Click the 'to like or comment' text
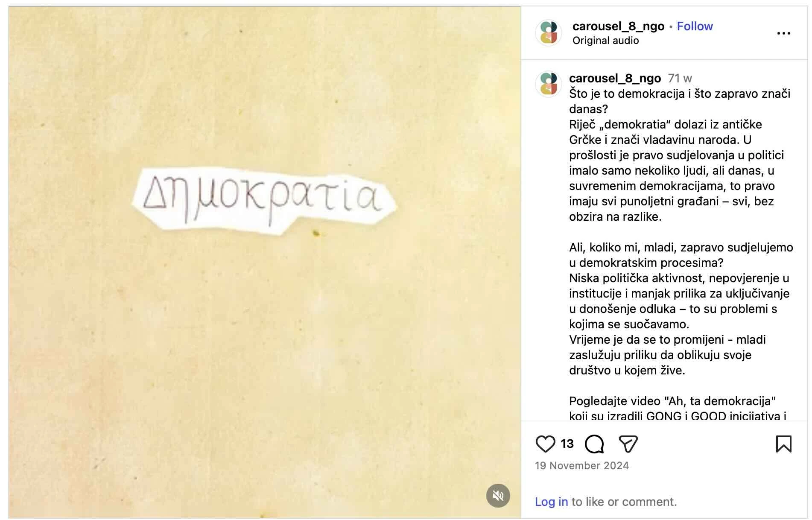 (624, 502)
